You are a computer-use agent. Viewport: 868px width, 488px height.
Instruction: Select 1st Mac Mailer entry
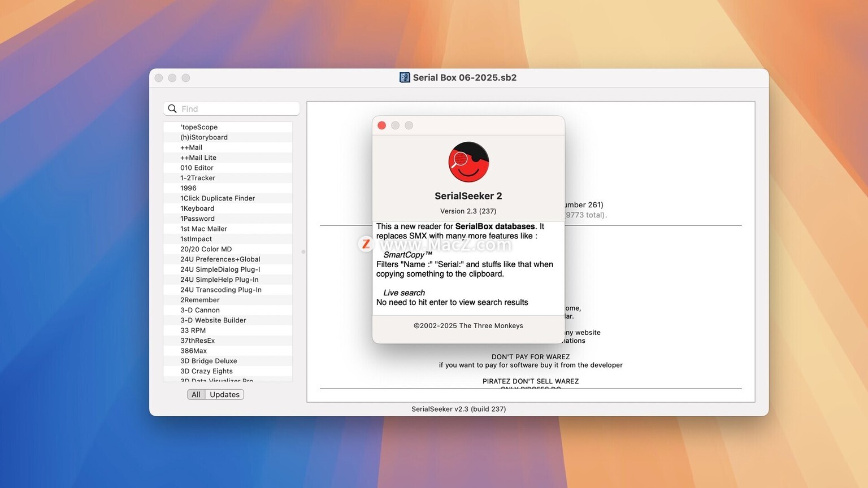(x=228, y=229)
